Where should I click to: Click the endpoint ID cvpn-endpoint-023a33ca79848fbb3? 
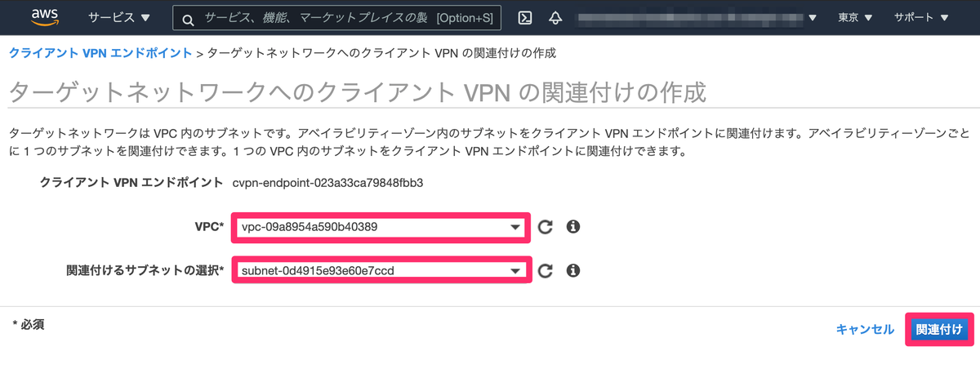coord(327,182)
